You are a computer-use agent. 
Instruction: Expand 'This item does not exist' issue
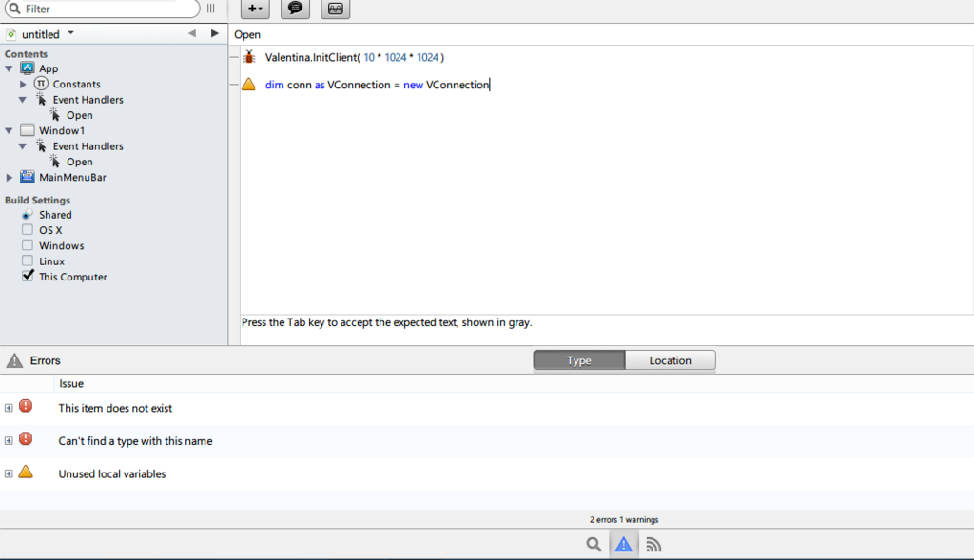coord(9,408)
